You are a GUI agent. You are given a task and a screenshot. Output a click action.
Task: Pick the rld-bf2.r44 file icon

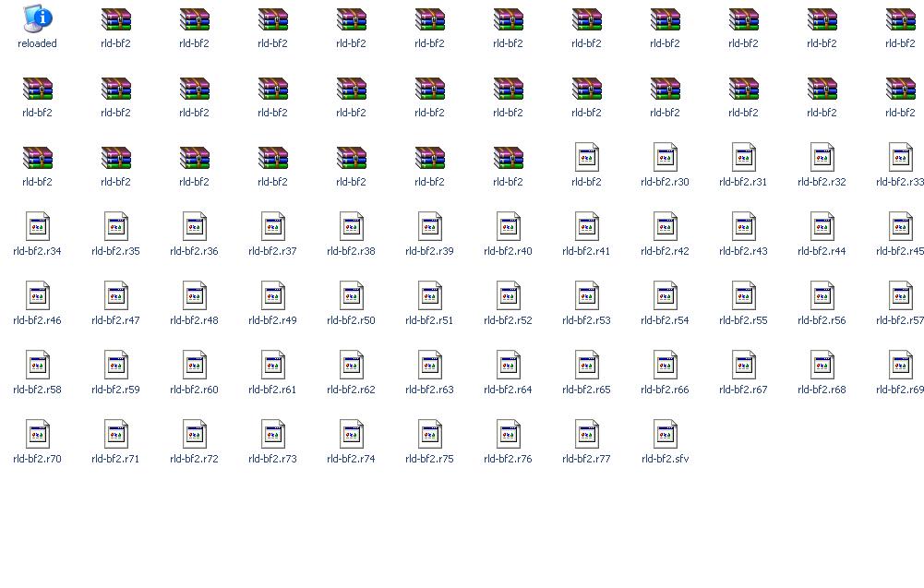[822, 226]
